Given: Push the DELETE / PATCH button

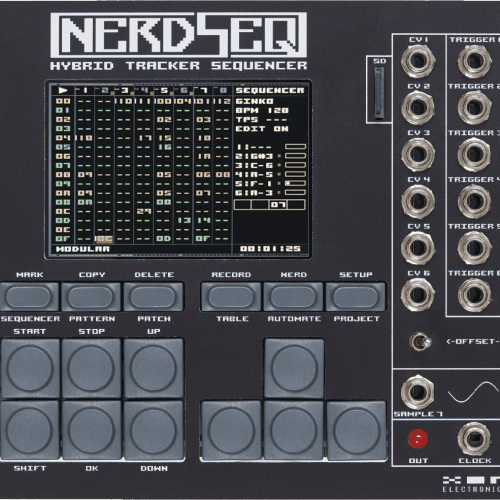Looking at the screenshot, I should point(153,297).
